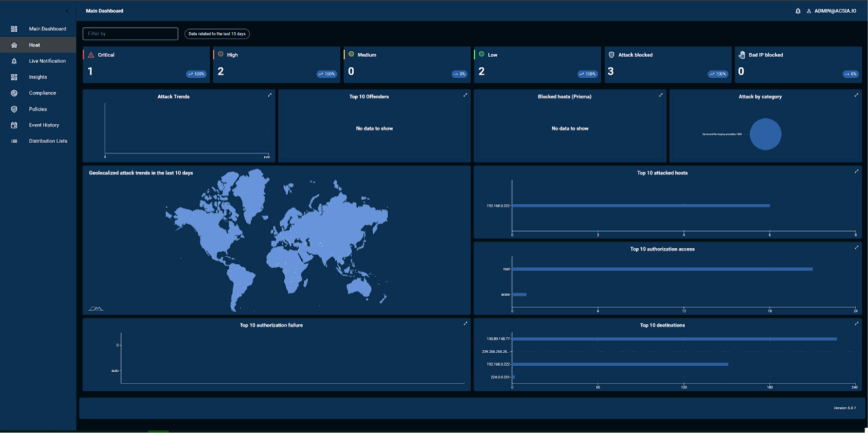This screenshot has width=868, height=433.
Task: Click the Insights sidebar icon
Action: coord(14,77)
